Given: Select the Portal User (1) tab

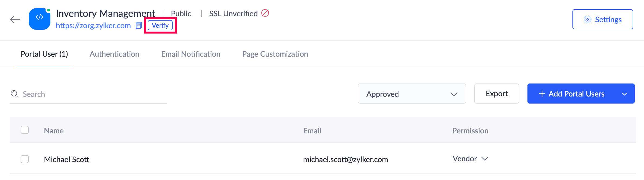Looking at the screenshot, I should 44,54.
